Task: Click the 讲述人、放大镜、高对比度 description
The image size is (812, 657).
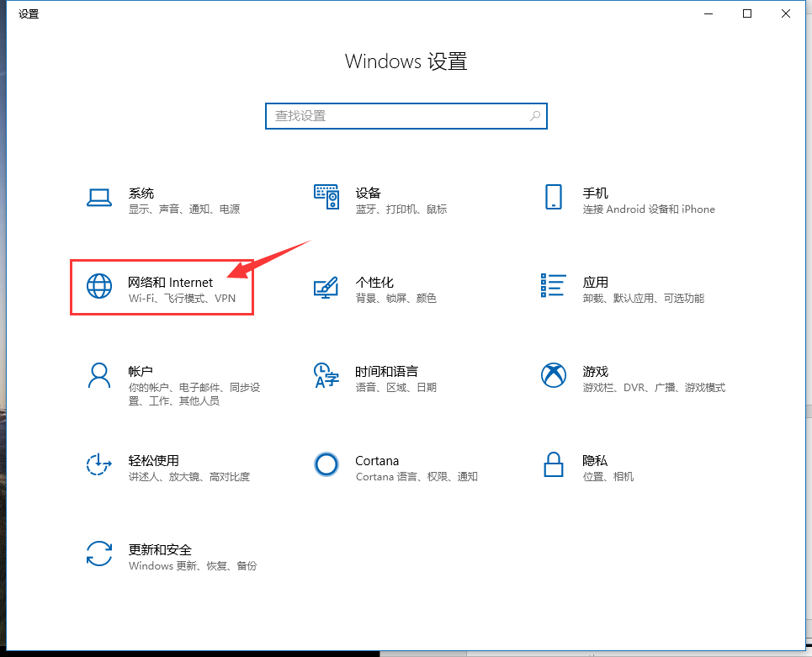Action: (x=189, y=476)
